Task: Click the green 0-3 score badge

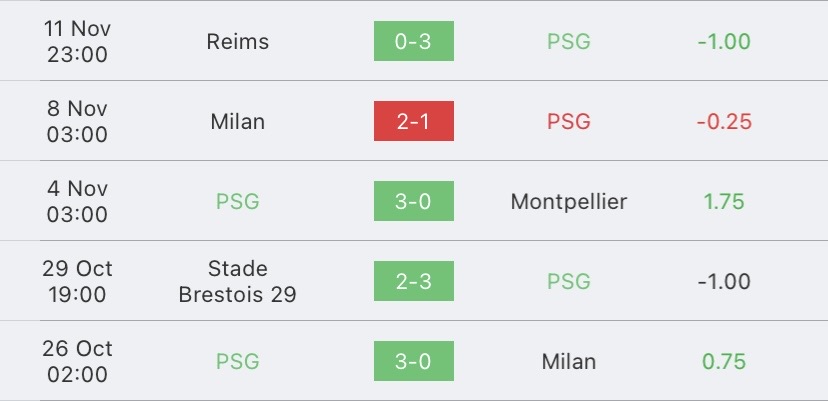Action: click(413, 41)
